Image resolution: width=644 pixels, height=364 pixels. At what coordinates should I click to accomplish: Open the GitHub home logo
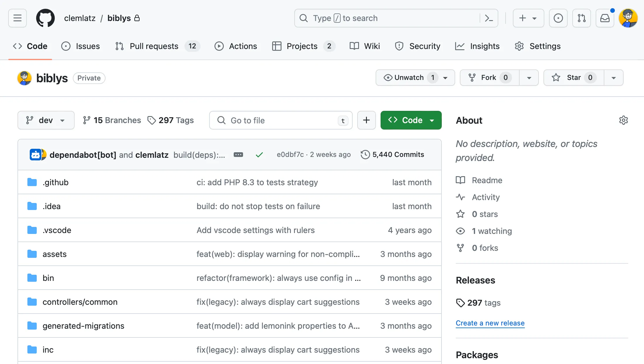click(x=45, y=18)
